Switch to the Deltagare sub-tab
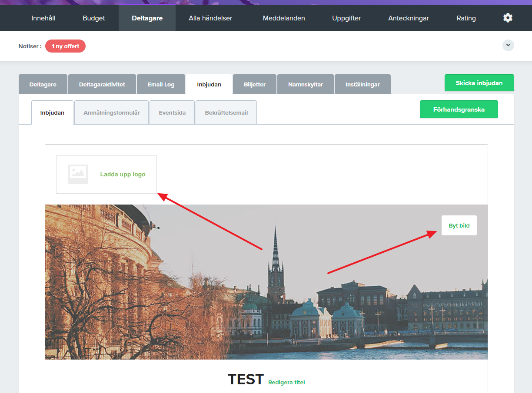Image resolution: width=532 pixels, height=393 pixels. pos(43,84)
